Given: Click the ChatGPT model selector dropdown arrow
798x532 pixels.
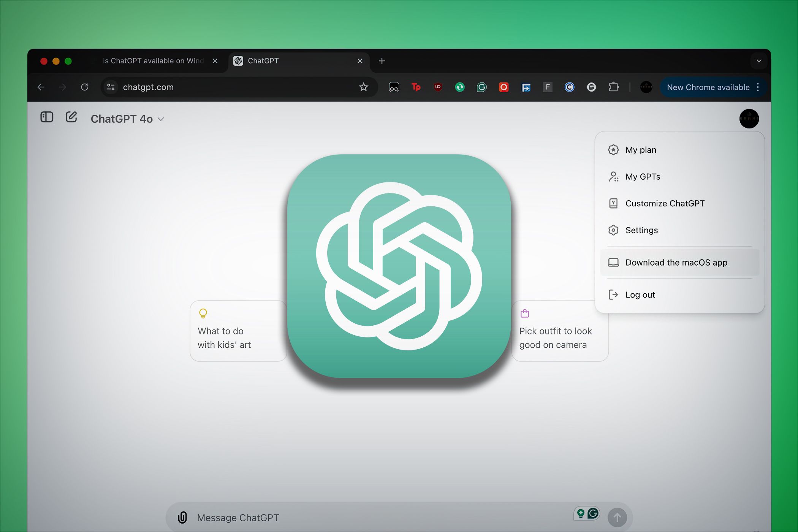Looking at the screenshot, I should 163,119.
